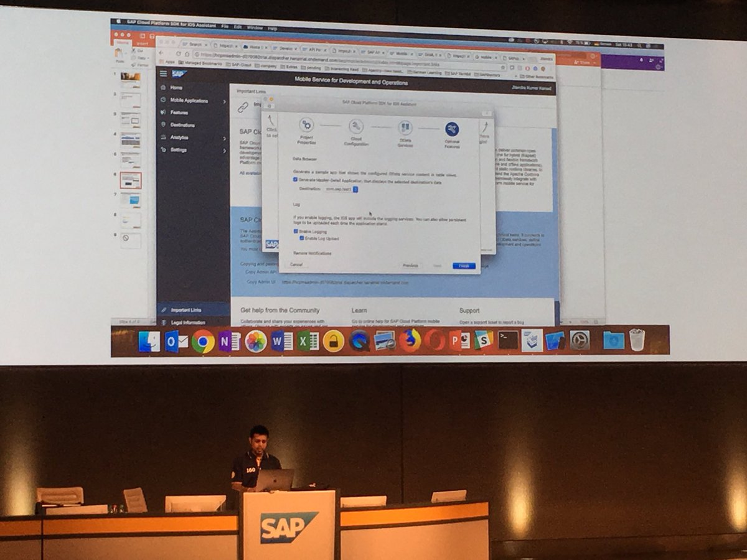Viewport: 747px width, 560px height.
Task: Click the Previous button in wizard
Action: 410,266
